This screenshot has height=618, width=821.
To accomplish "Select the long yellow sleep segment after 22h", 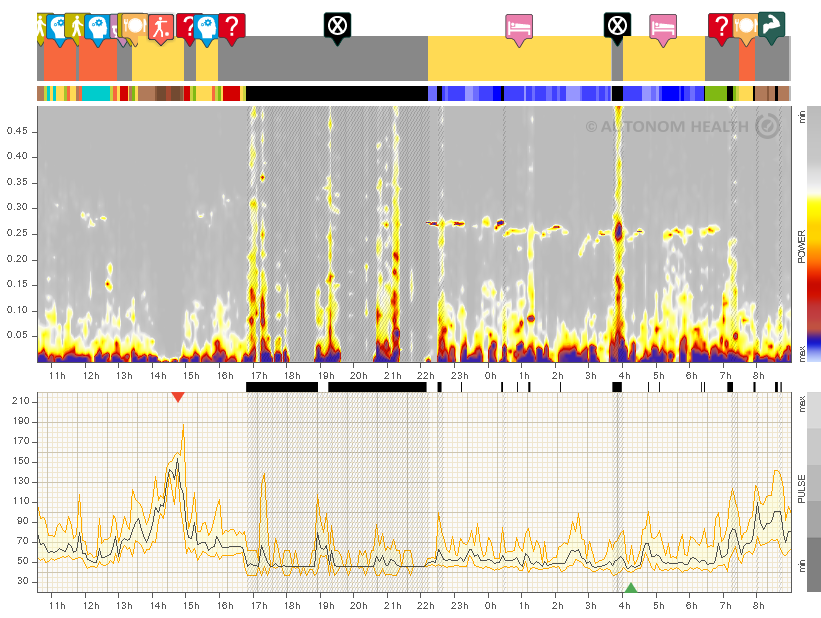I will [519, 62].
